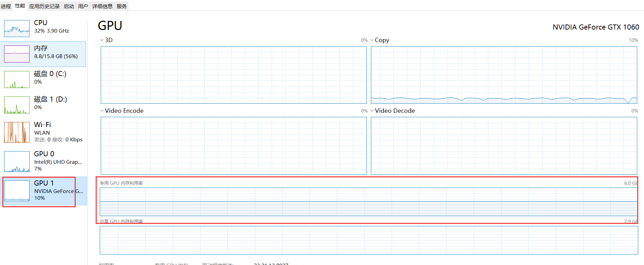Click the GPU 0 7% usage value
The image size is (644, 265).
[38, 169]
